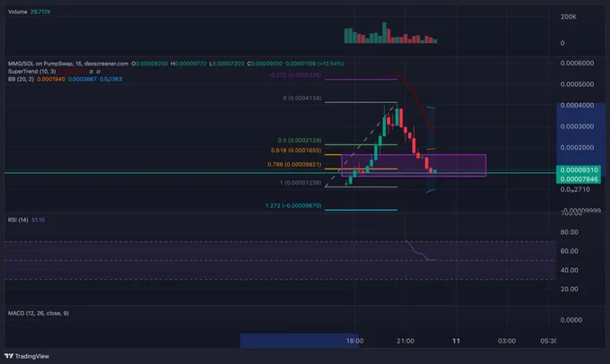Image resolution: width=610 pixels, height=364 pixels.
Task: Click the 80.00 RSI axis label
Action: [x=569, y=232]
